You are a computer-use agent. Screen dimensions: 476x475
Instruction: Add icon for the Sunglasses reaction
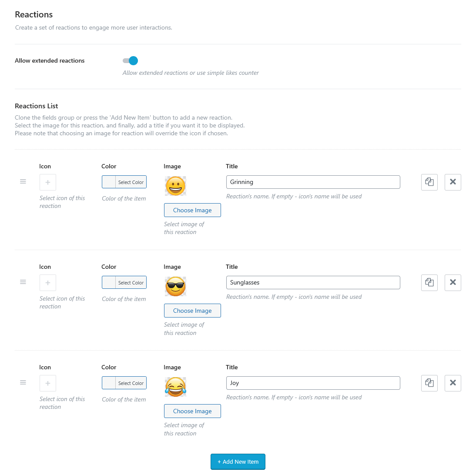(x=48, y=283)
